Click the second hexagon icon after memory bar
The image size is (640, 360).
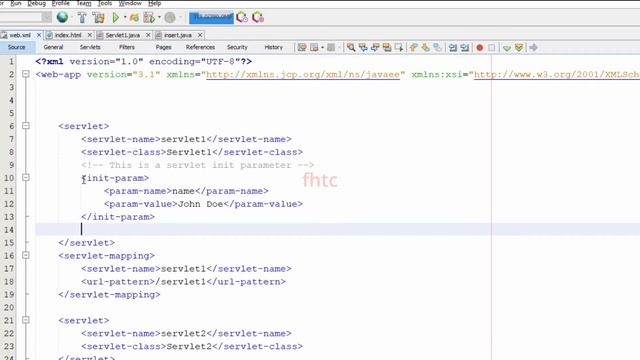pos(258,18)
